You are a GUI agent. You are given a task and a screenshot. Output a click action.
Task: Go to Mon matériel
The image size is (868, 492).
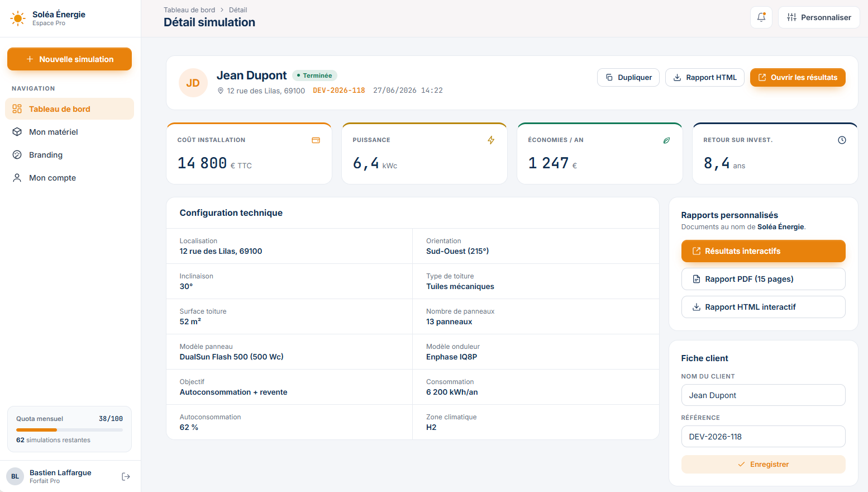pos(69,132)
